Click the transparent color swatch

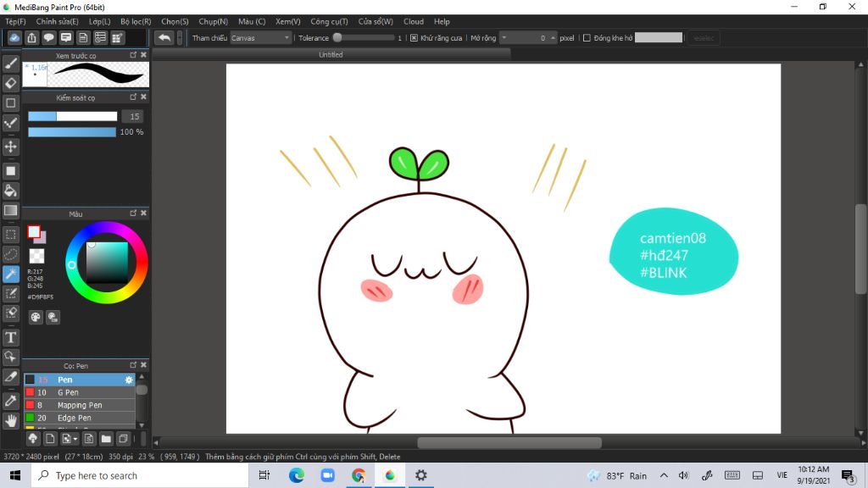click(36, 256)
